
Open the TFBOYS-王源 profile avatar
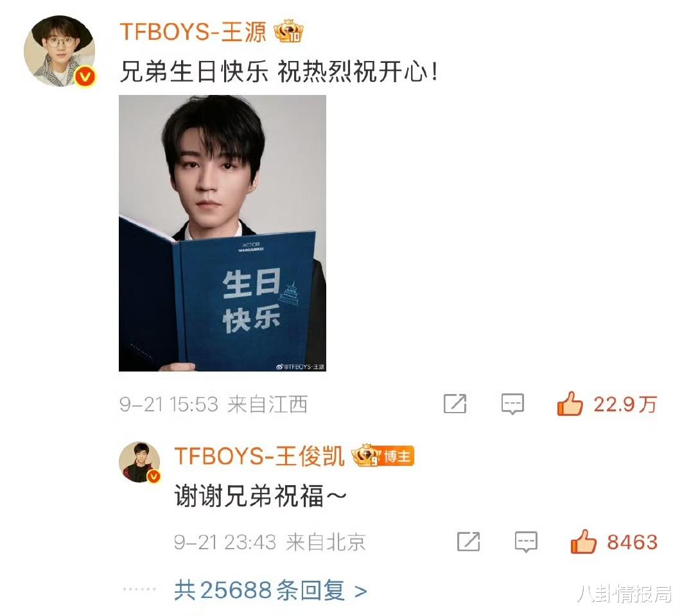60,51
